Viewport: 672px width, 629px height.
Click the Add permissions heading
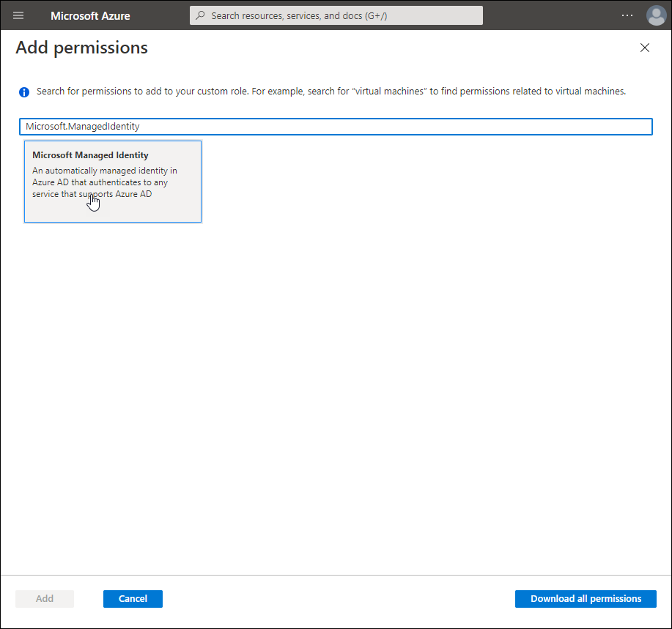pos(82,48)
